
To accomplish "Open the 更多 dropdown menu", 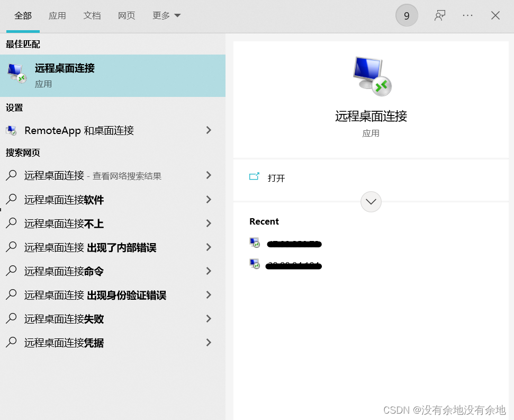I will pyautogui.click(x=166, y=15).
